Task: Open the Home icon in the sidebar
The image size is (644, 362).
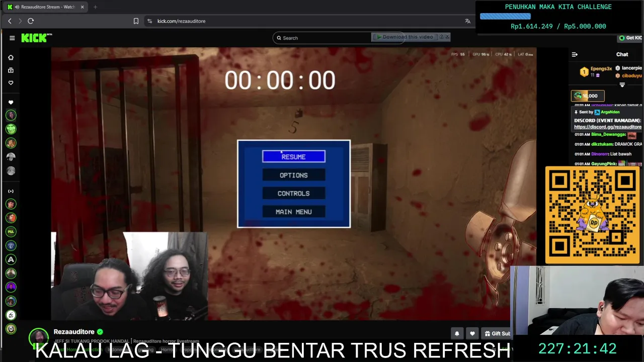Action: [x=11, y=57]
